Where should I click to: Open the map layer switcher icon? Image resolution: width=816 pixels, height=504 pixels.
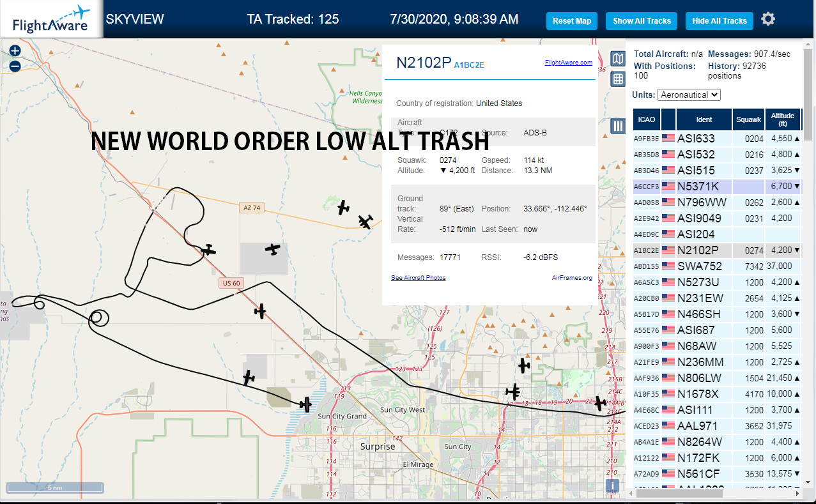[617, 59]
